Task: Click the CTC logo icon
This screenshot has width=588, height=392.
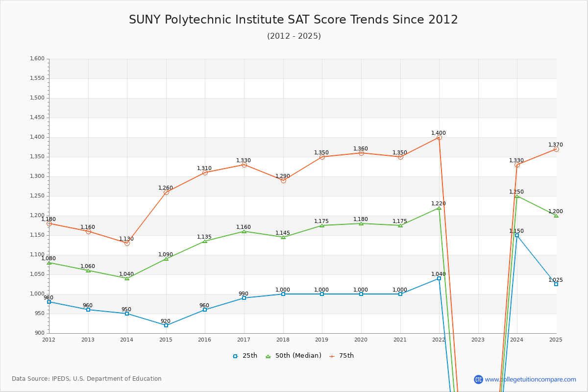Action: point(478,379)
